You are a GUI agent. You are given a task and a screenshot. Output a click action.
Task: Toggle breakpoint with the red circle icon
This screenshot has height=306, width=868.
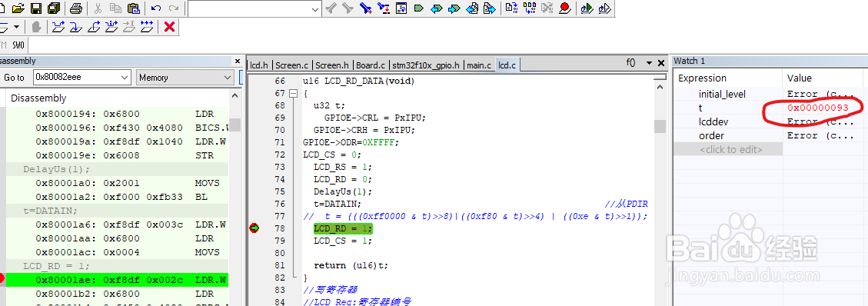[x=564, y=8]
